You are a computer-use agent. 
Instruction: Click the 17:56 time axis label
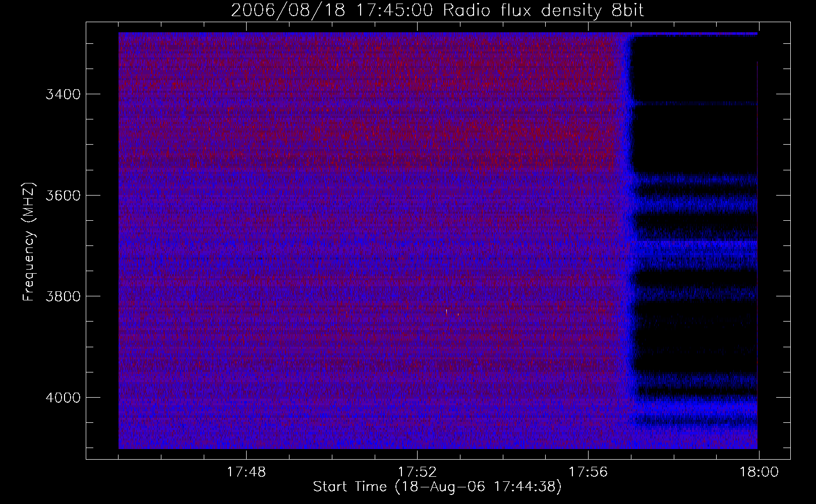(x=588, y=472)
